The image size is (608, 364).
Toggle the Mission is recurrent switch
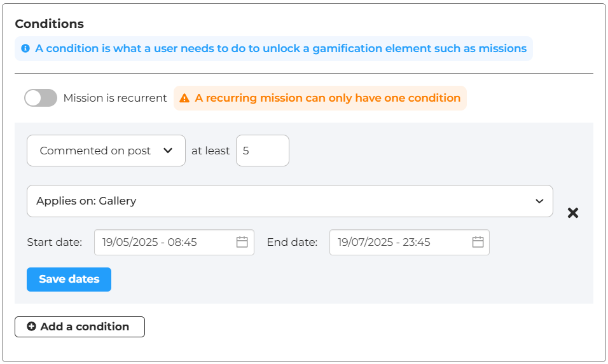pyautogui.click(x=41, y=98)
